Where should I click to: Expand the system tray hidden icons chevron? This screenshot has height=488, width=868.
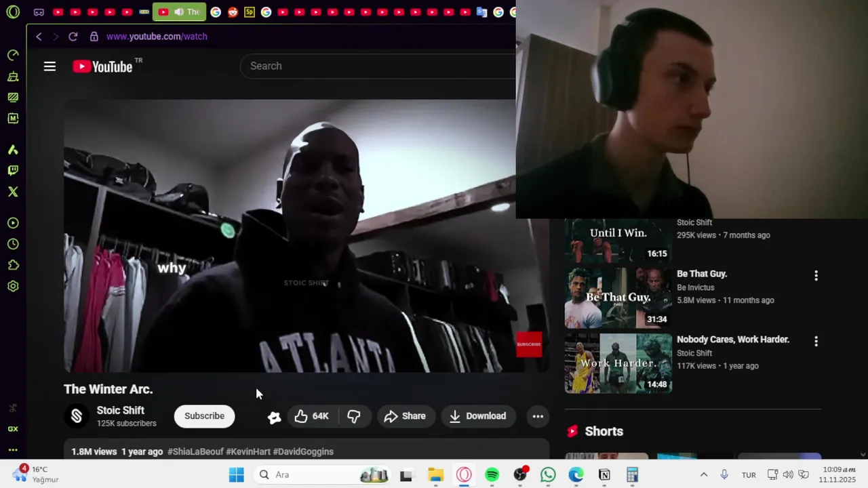coord(703,474)
